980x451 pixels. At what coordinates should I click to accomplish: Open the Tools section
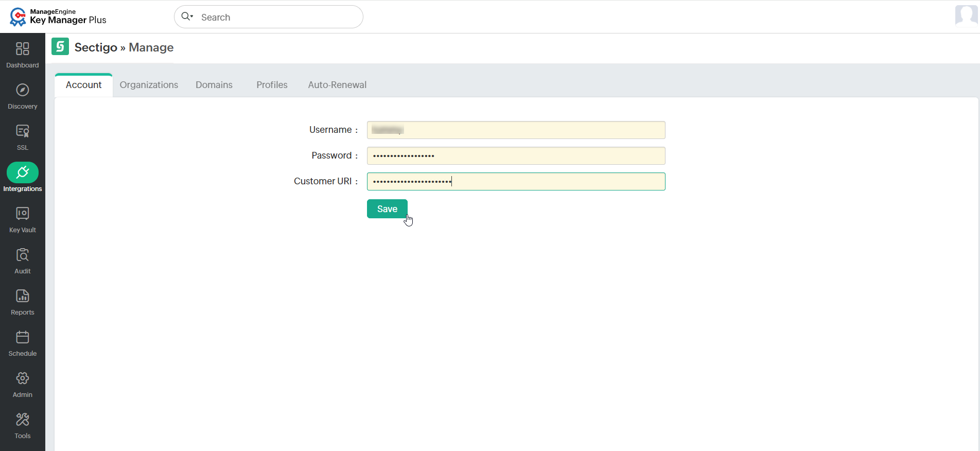[x=23, y=425]
